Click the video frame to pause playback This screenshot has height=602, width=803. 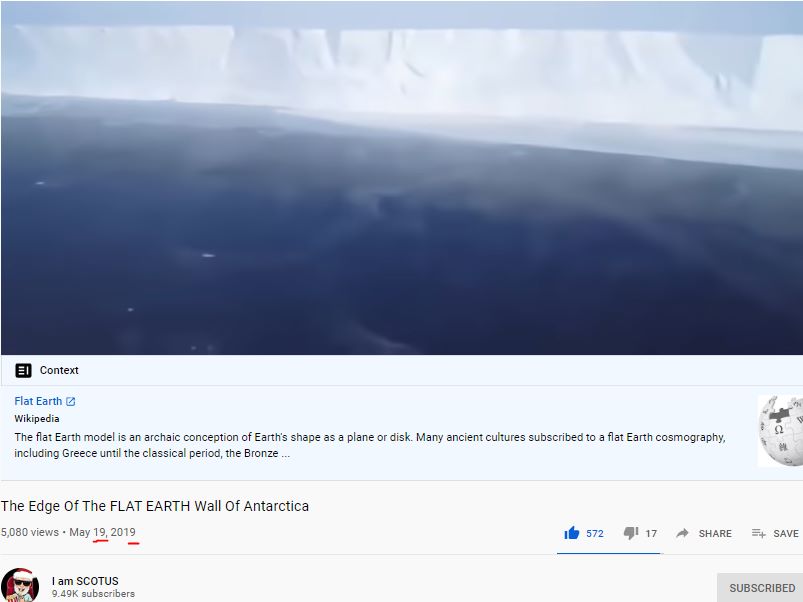click(402, 178)
